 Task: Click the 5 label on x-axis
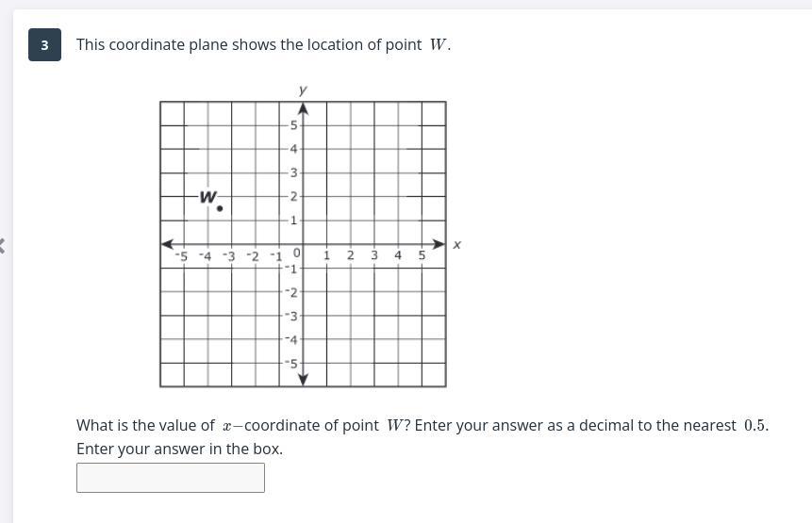(x=422, y=255)
